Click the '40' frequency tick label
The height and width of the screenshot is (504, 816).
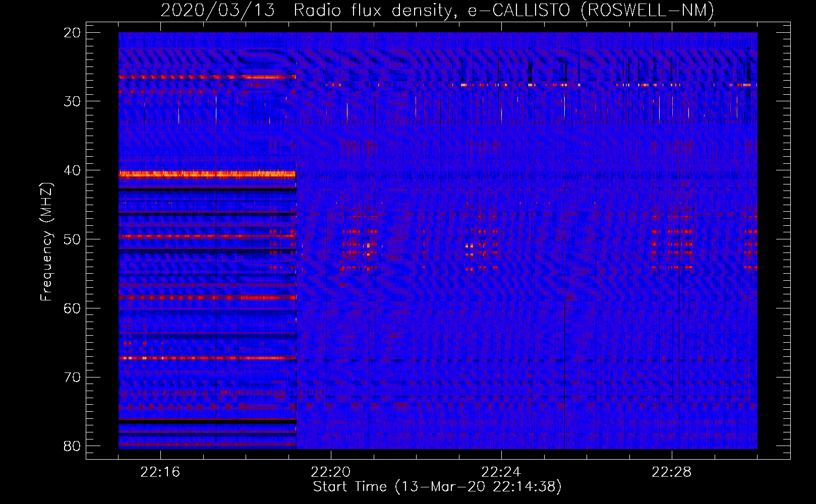click(72, 170)
